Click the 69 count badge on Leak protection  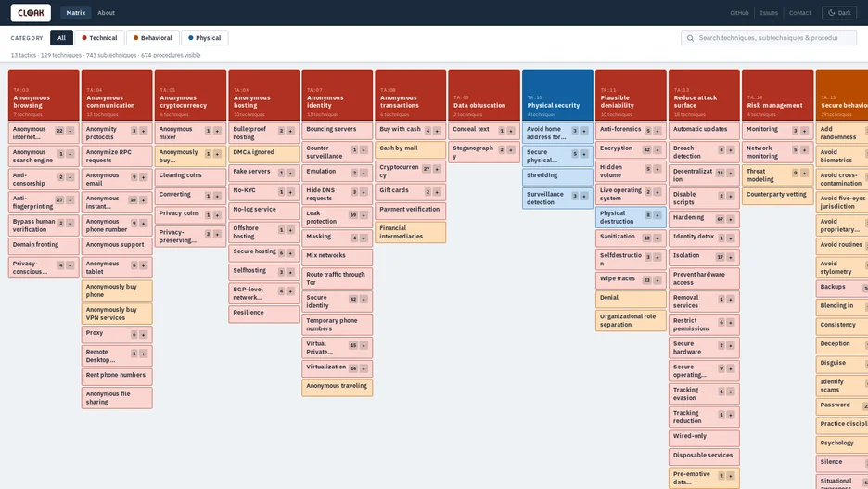(352, 215)
